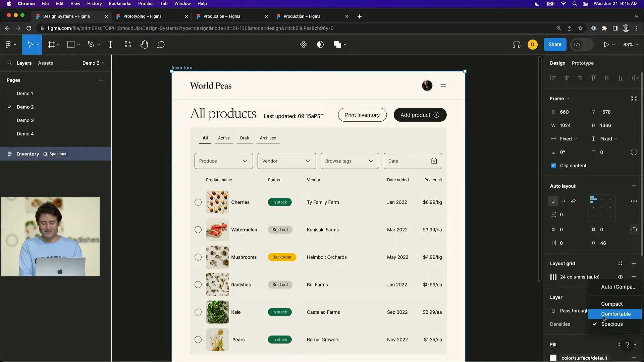The image size is (644, 362).
Task: Toggle Clip content checkbox
Action: tap(553, 166)
